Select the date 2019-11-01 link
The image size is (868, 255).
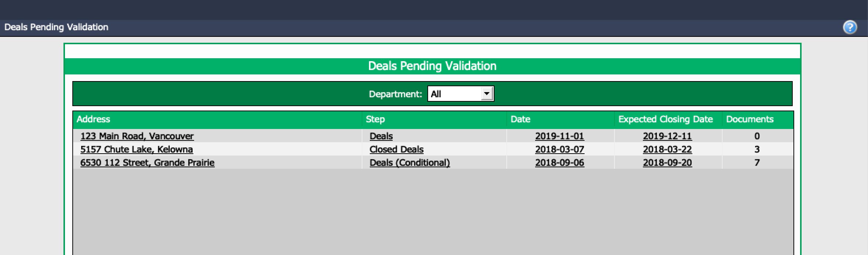click(559, 136)
